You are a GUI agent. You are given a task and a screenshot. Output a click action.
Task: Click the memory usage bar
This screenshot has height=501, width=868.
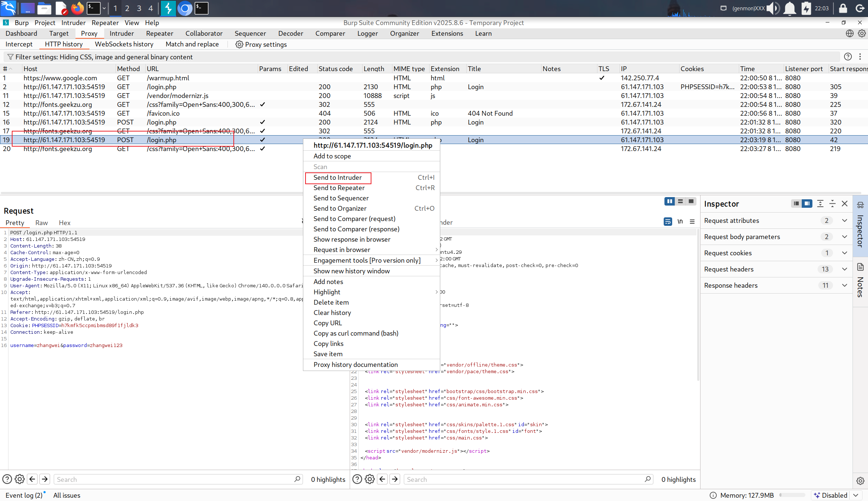coord(791,495)
